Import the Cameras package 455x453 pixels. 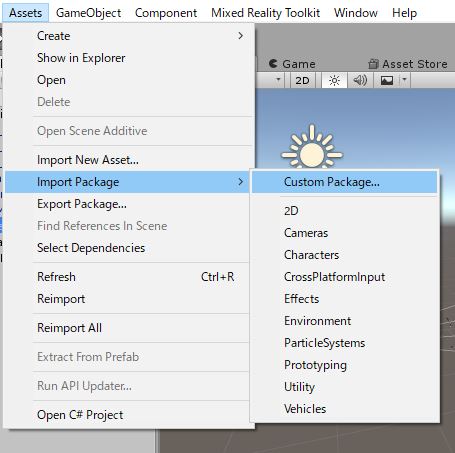click(344, 233)
